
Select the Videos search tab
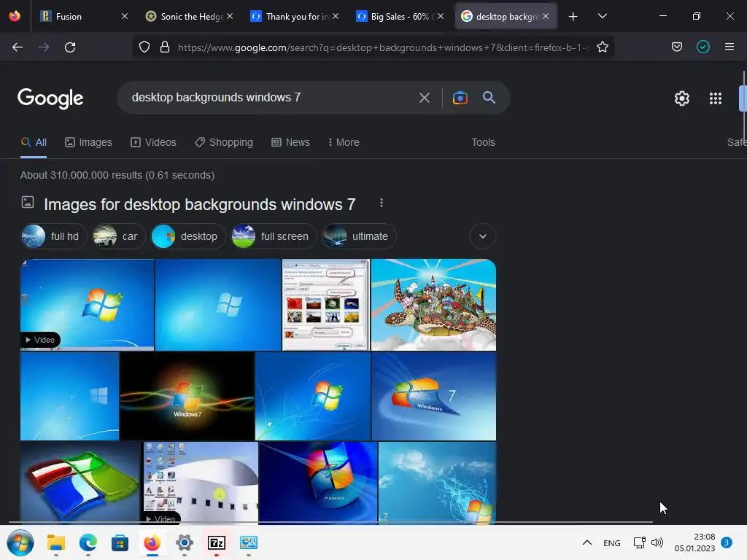(x=153, y=142)
